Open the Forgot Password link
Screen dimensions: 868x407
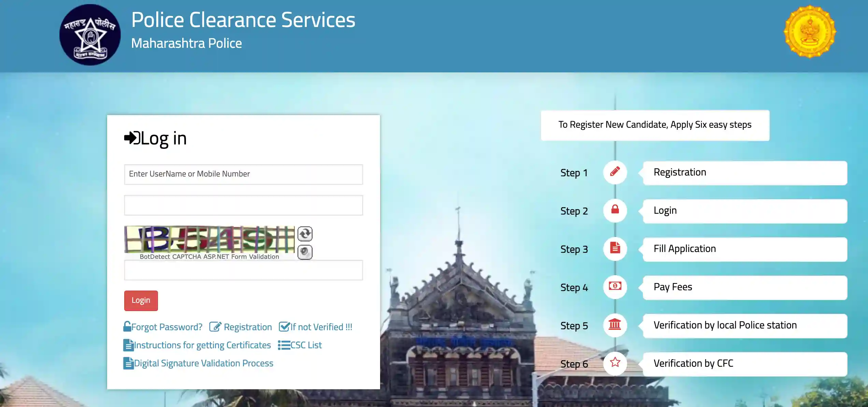coord(167,327)
